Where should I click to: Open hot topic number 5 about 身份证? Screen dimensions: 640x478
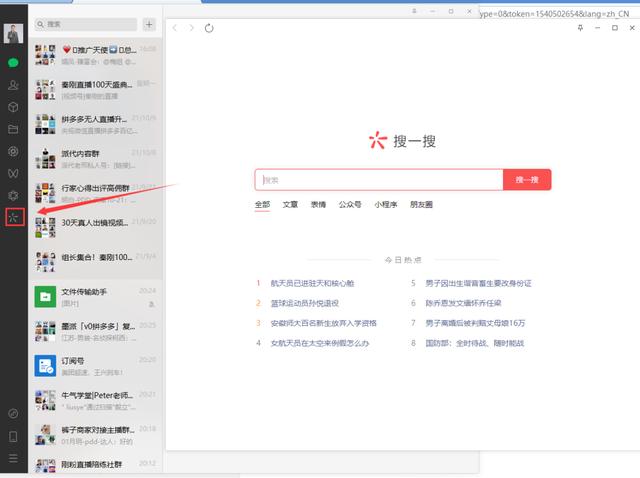point(478,283)
